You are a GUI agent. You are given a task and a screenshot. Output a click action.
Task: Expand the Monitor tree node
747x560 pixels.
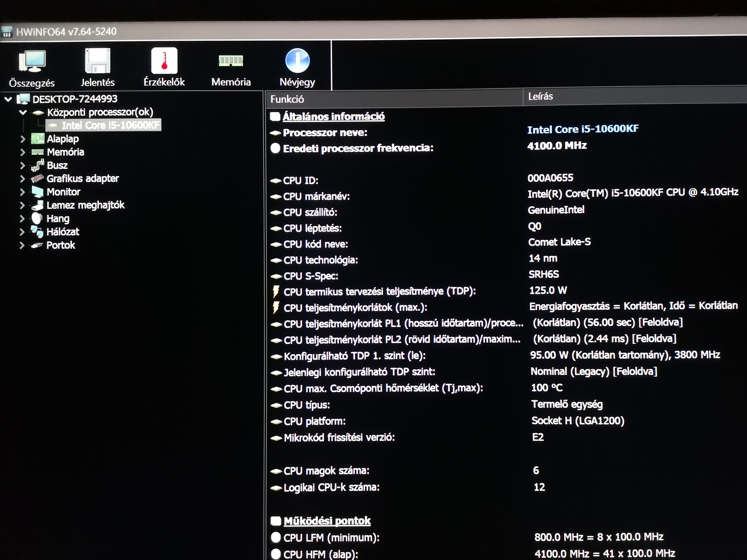coord(22,192)
